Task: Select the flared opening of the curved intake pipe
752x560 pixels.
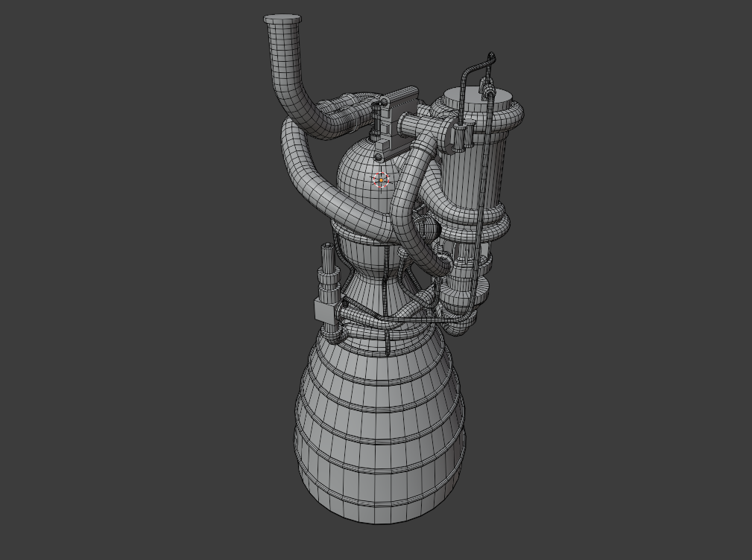Action: click(282, 19)
